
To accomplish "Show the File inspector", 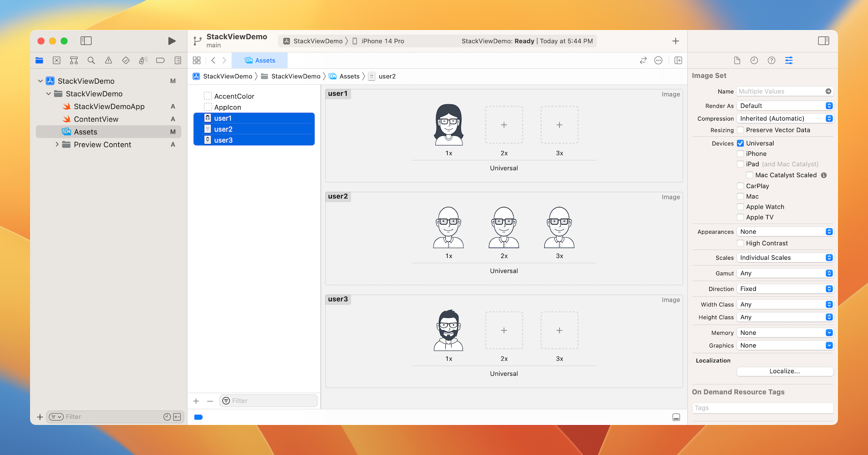I will [x=737, y=60].
